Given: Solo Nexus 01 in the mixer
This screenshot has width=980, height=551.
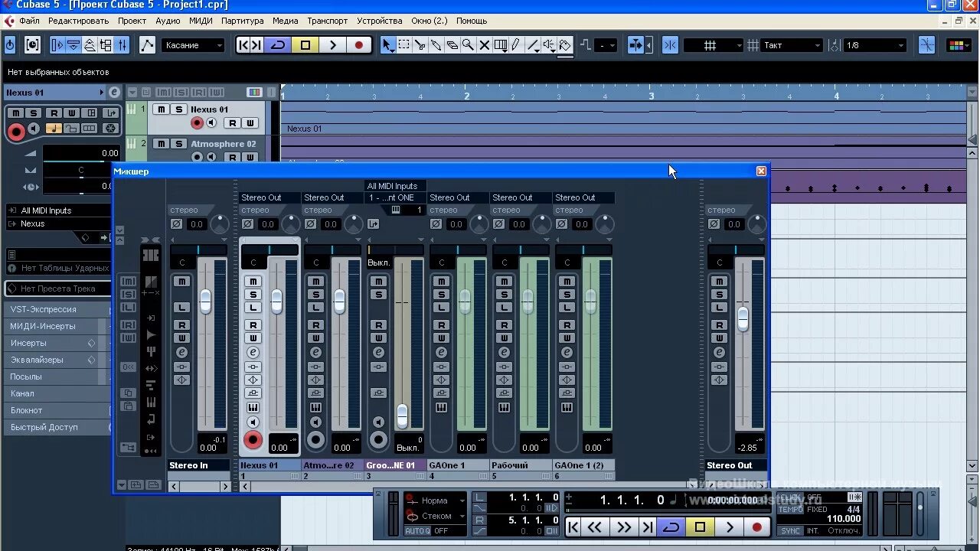Looking at the screenshot, I should 253,295.
